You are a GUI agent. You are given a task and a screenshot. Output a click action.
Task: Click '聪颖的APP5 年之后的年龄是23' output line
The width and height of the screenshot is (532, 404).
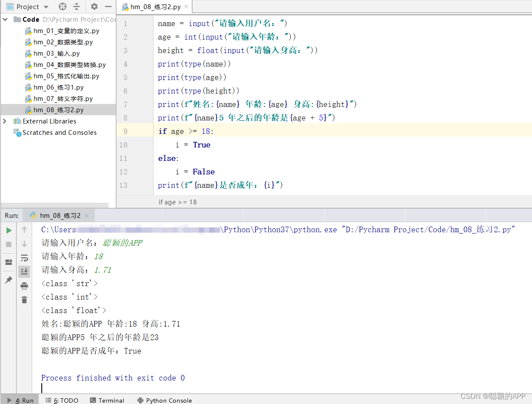click(x=100, y=337)
